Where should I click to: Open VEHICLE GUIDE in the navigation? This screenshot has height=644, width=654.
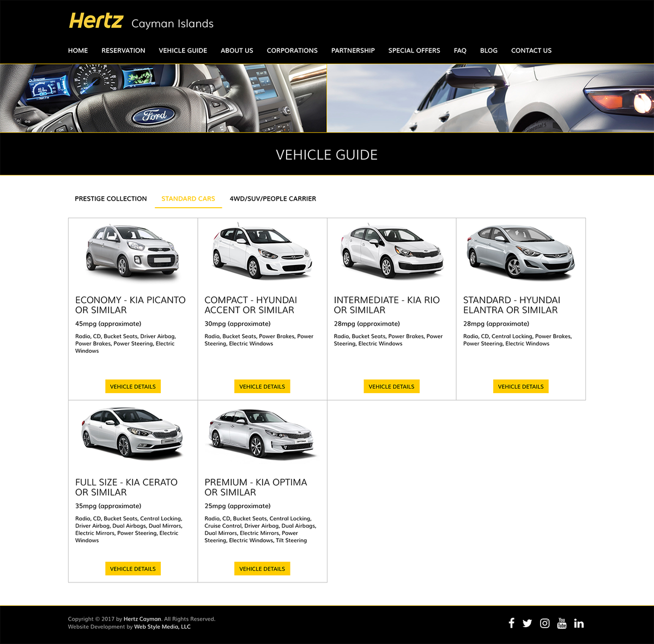pyautogui.click(x=183, y=50)
